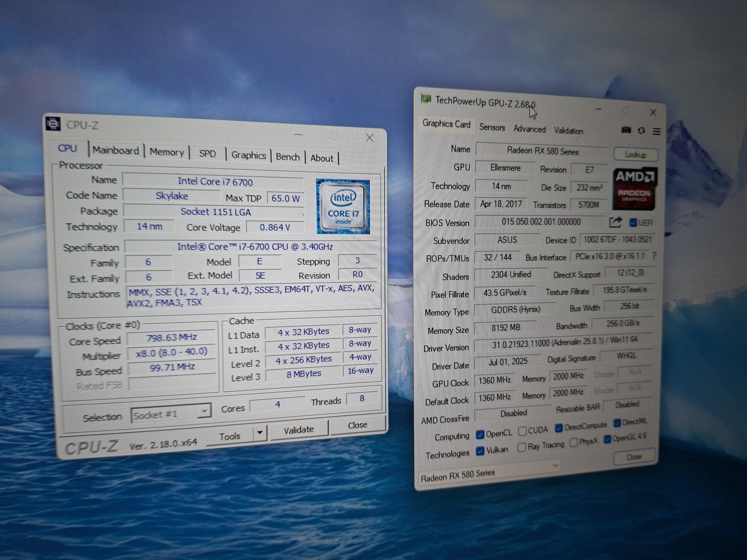Click the Memory Type value GDDR5 (Hynix)
Image resolution: width=747 pixels, height=560 pixels.
[x=516, y=309]
